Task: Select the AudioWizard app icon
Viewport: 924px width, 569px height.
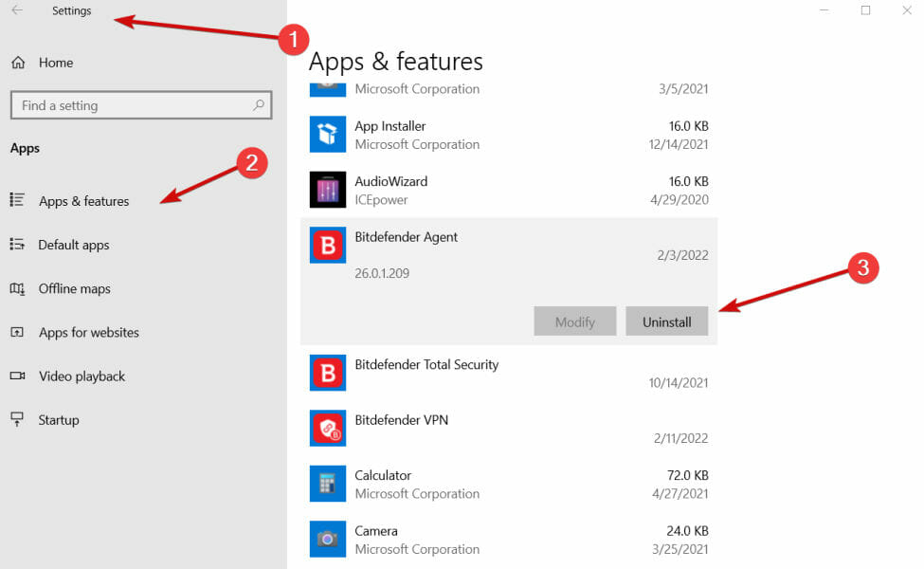Action: [x=328, y=190]
